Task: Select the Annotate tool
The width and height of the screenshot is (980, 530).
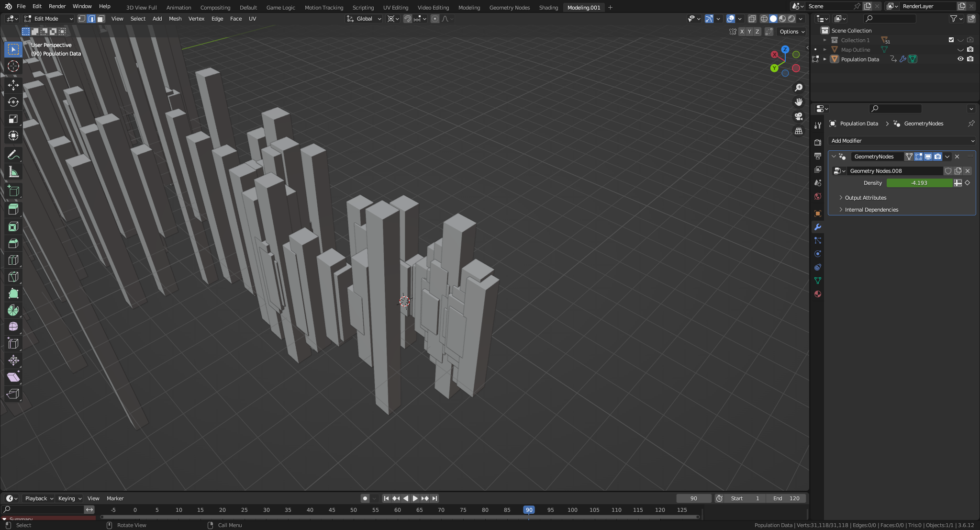Action: click(13, 155)
